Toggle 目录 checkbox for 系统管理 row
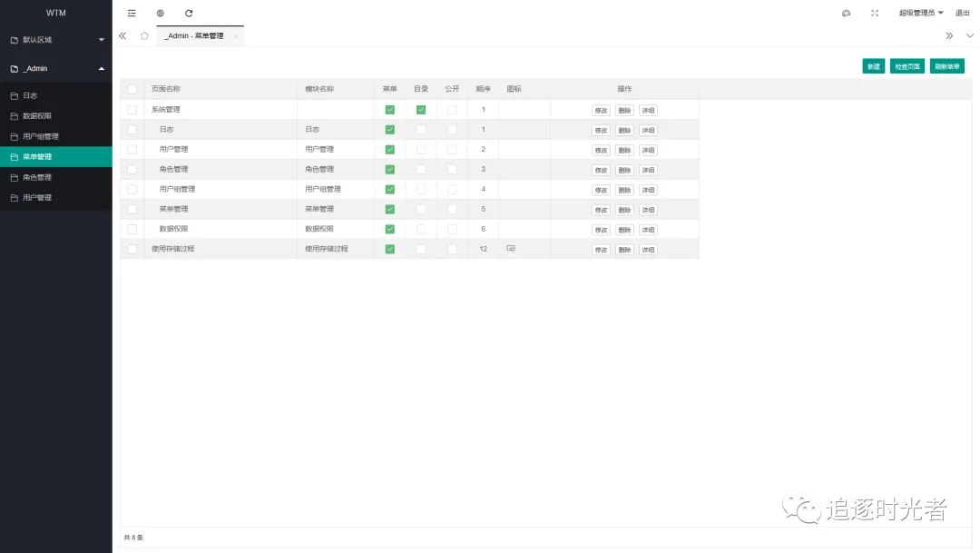This screenshot has height=553, width=980. (x=421, y=110)
